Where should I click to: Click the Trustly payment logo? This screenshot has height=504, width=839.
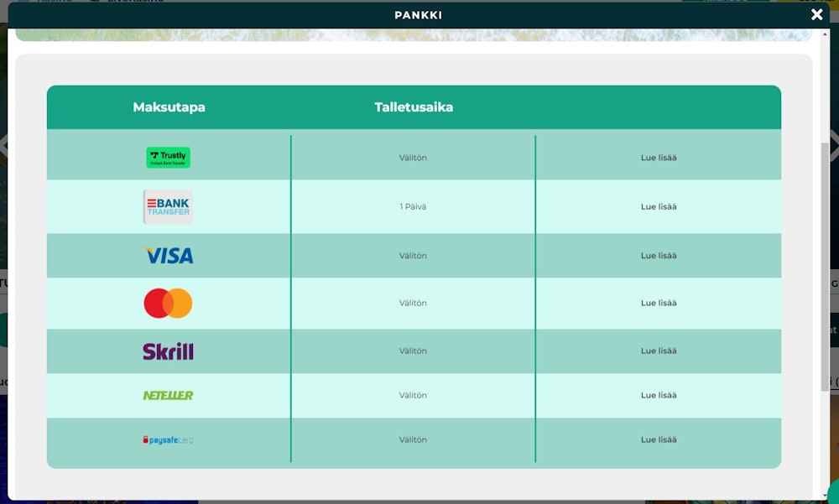click(x=168, y=158)
